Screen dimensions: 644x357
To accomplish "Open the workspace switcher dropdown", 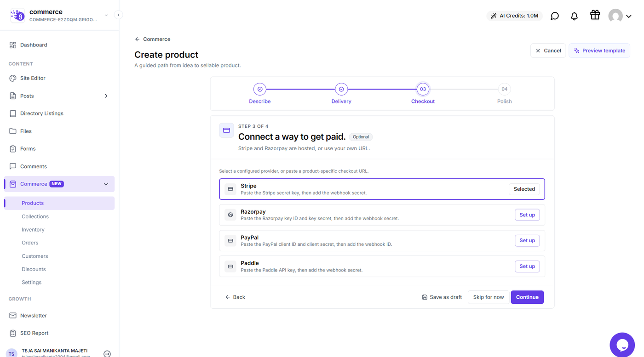I will pos(106,15).
